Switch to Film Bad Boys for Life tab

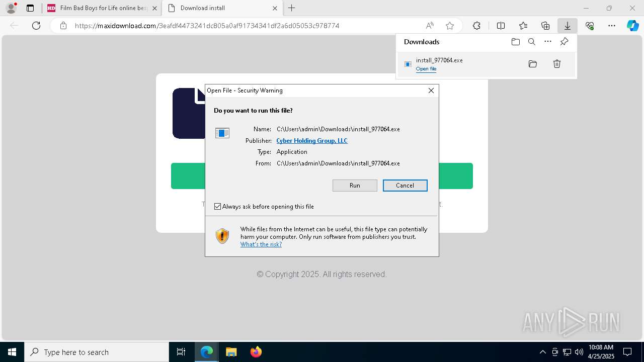point(102,8)
